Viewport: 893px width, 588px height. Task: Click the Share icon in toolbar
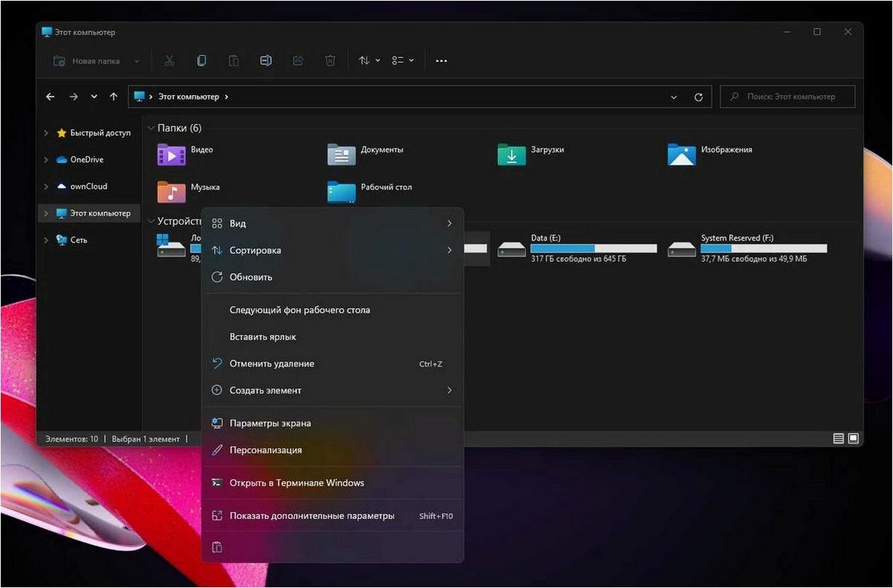pyautogui.click(x=298, y=61)
